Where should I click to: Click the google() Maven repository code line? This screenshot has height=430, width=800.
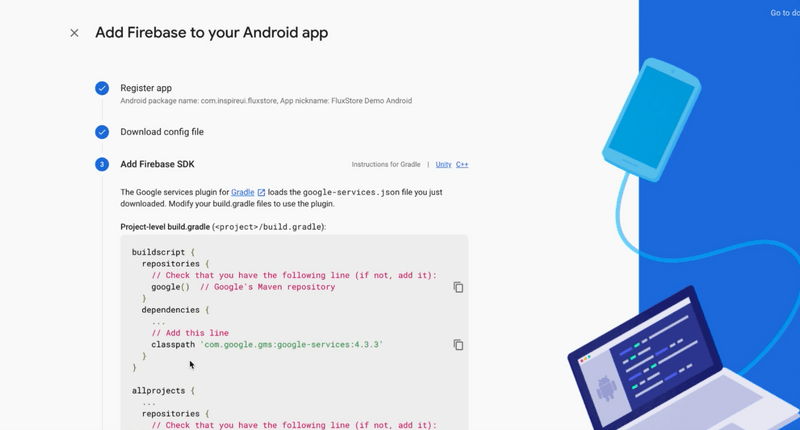(243, 287)
